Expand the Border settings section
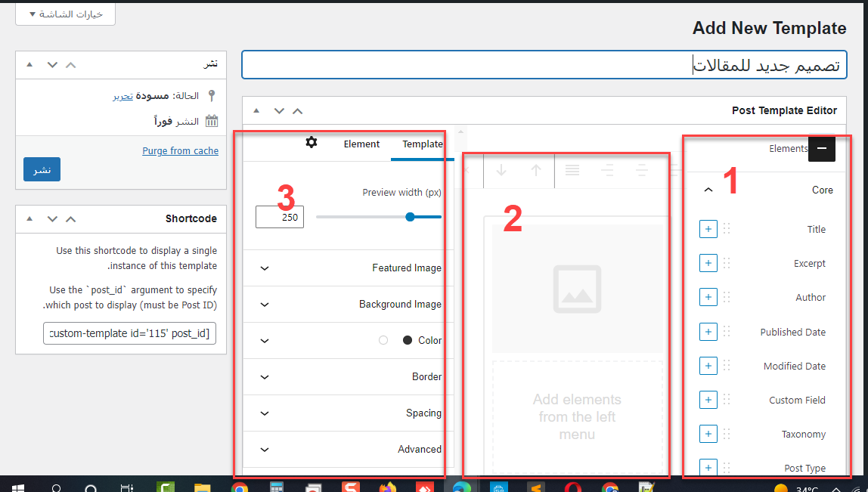 [265, 376]
